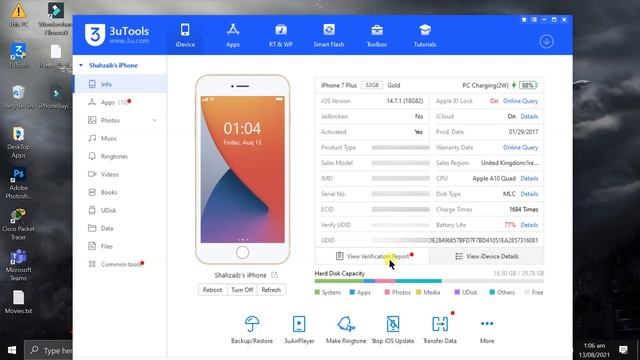This screenshot has width=640, height=360.
Task: Click the iPhone screen preview
Action: (x=242, y=169)
